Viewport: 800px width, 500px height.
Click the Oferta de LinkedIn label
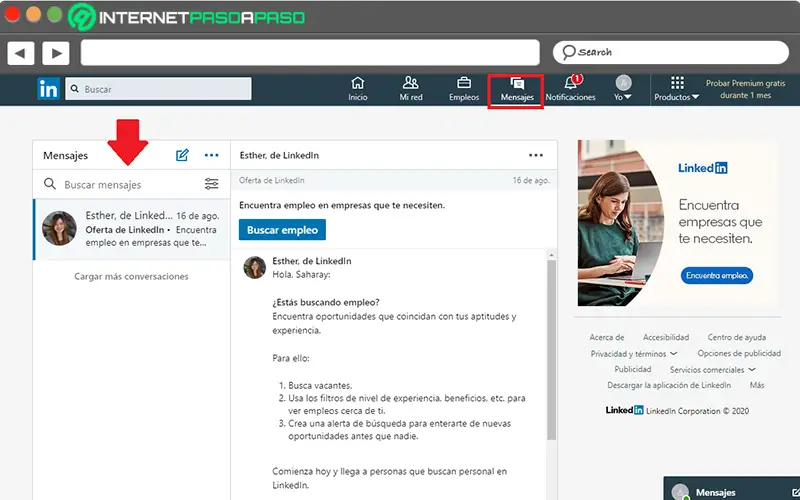coord(271,180)
